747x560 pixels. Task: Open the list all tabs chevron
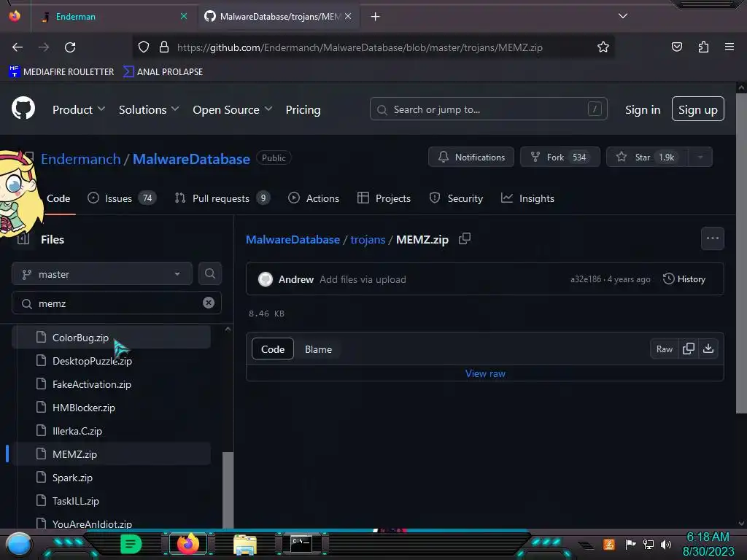[623, 16]
